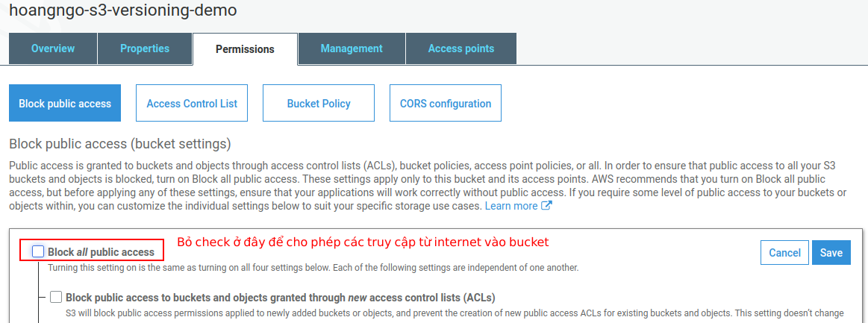Click the new access control lists (ACLs) label
The width and height of the screenshot is (868, 323).
281,298
